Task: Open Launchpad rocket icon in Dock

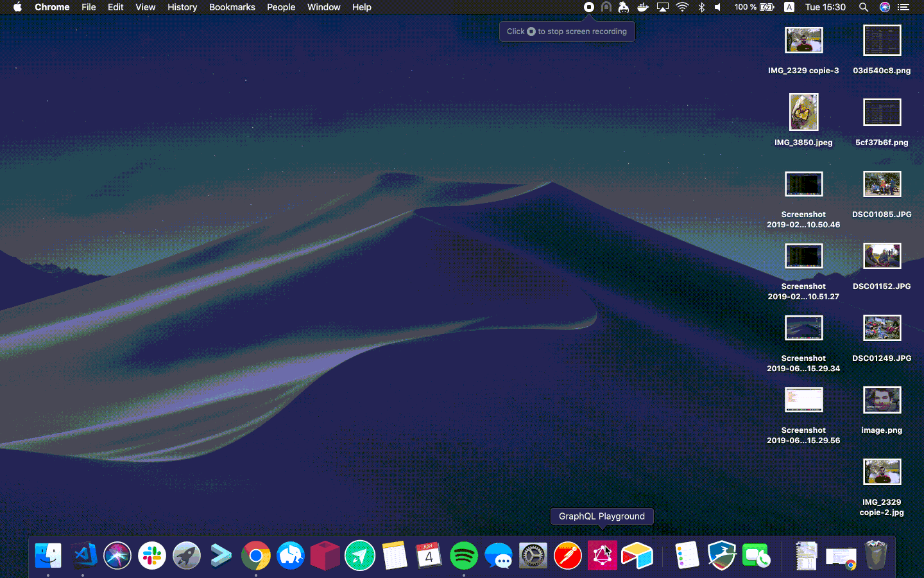Action: coord(187,556)
